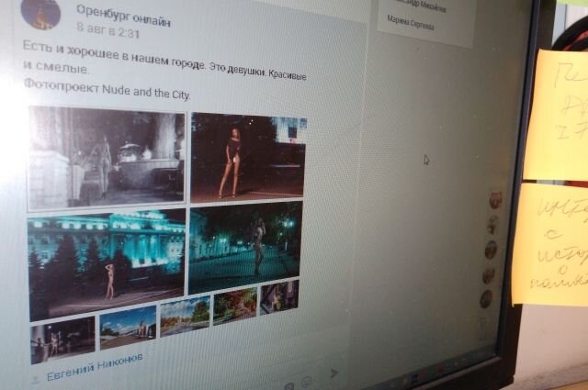The height and width of the screenshot is (390, 588).
Task: Open the second chat avatar in the right sidebar
Action: 492,226
